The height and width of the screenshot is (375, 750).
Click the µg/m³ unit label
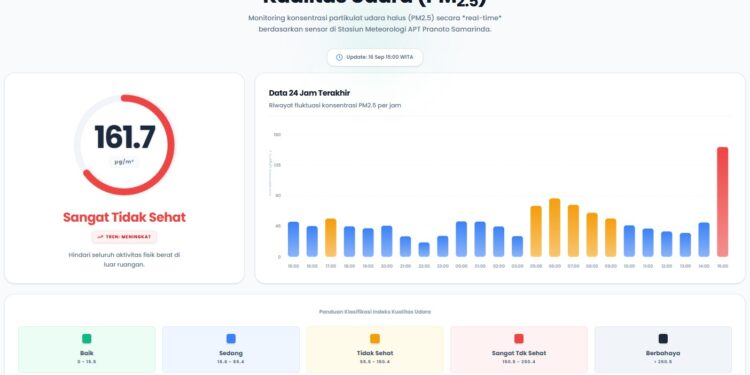tap(124, 162)
